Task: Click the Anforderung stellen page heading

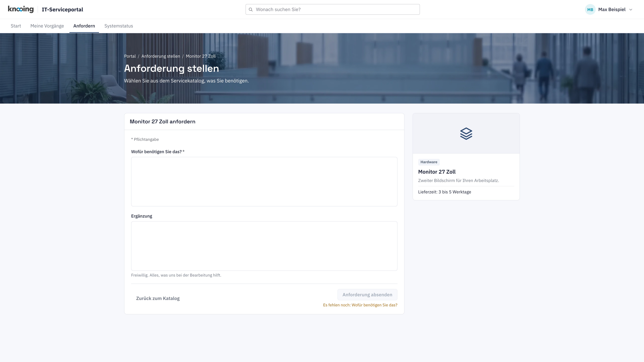Action: [172, 68]
